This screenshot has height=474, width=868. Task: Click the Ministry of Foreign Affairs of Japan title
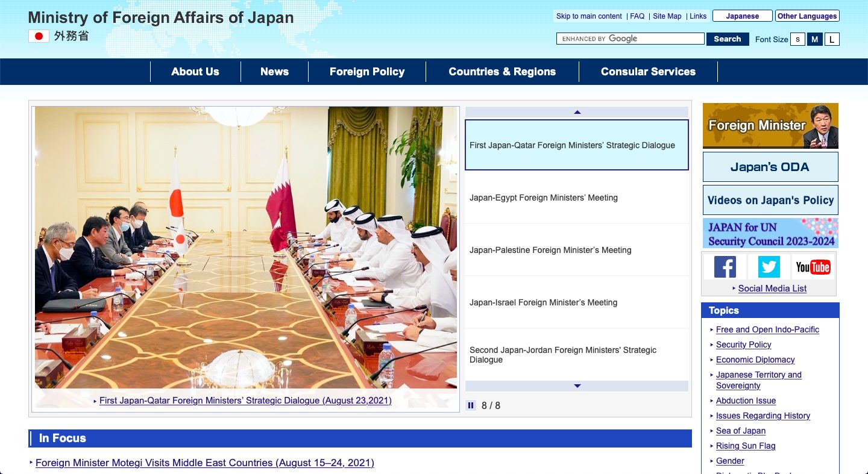point(161,17)
